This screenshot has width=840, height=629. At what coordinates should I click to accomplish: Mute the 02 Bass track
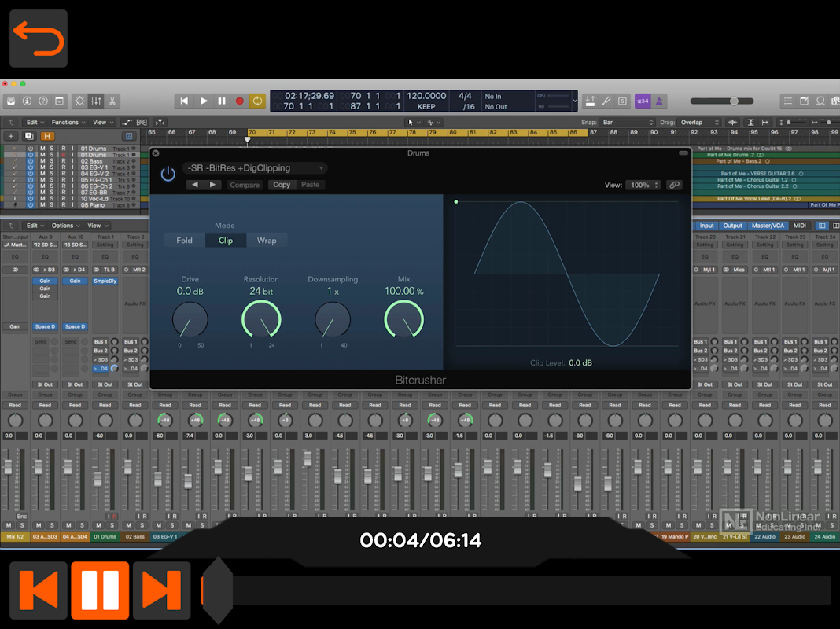point(42,161)
